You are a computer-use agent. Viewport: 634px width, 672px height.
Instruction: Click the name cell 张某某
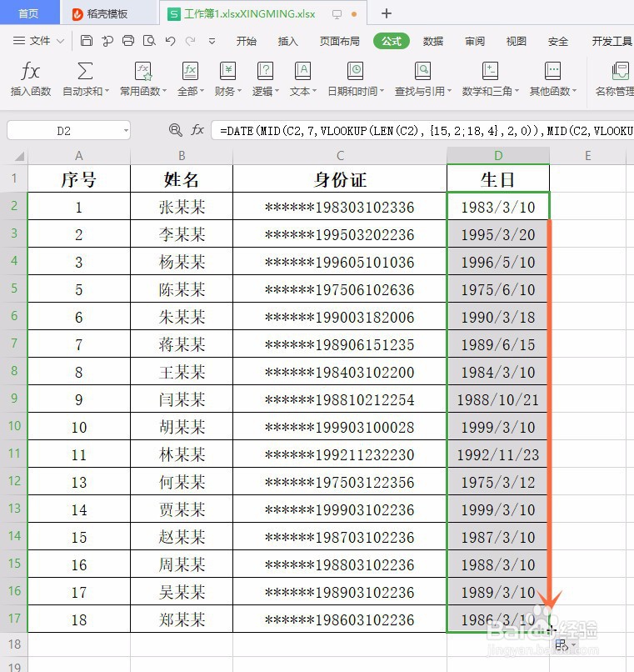tap(182, 207)
